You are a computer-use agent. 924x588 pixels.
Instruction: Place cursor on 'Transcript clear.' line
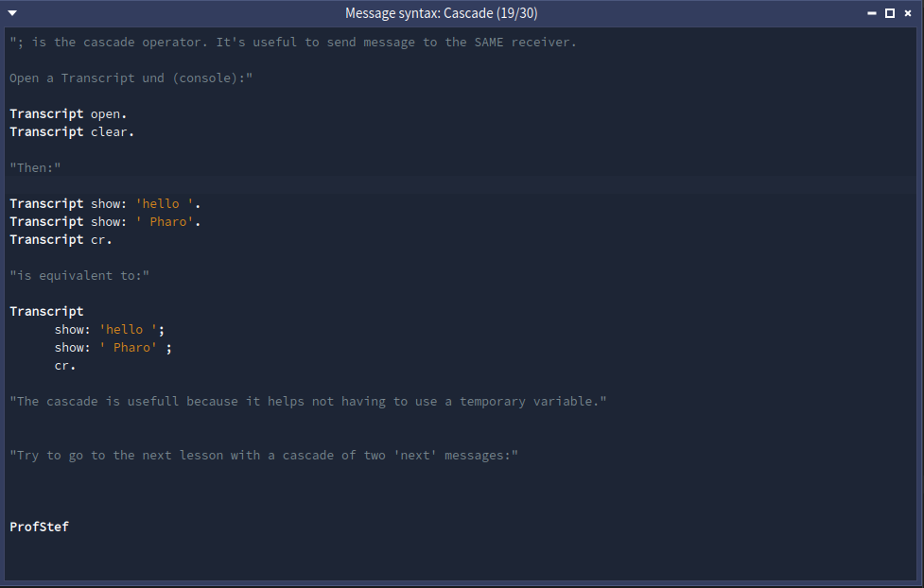[x=72, y=131]
